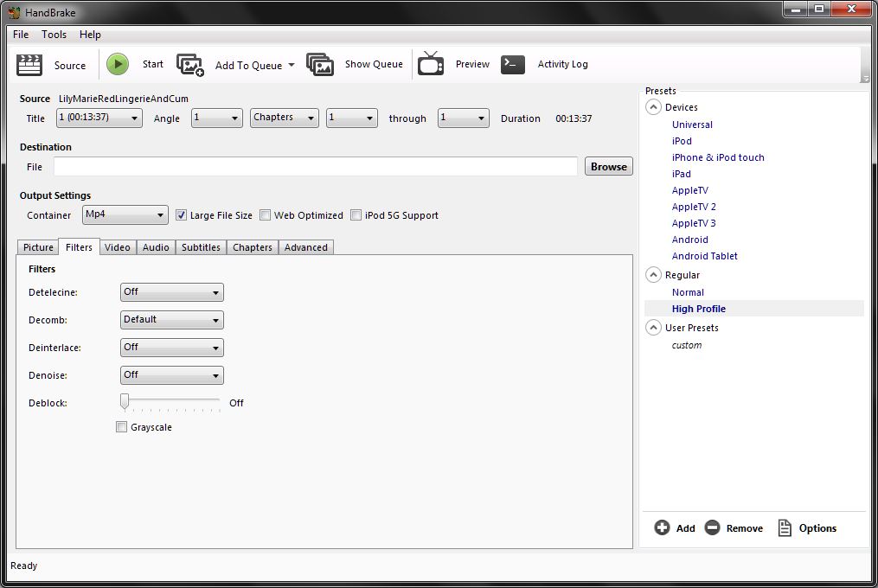This screenshot has width=878, height=588.
Task: Collapse the User Presets group
Action: [x=653, y=328]
